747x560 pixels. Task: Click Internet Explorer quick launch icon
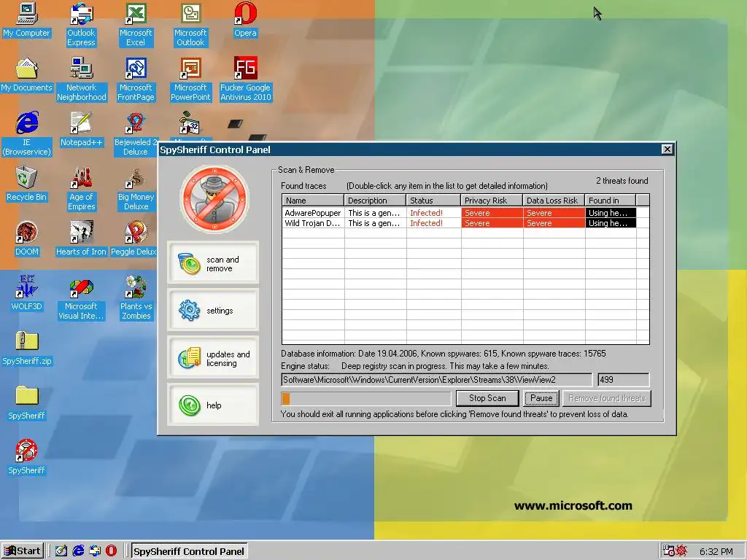78,551
